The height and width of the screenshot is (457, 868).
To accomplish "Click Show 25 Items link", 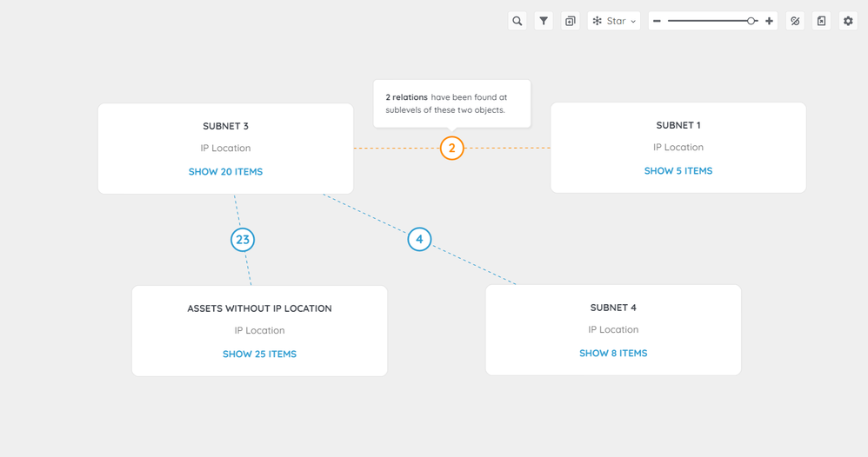I will pos(259,354).
